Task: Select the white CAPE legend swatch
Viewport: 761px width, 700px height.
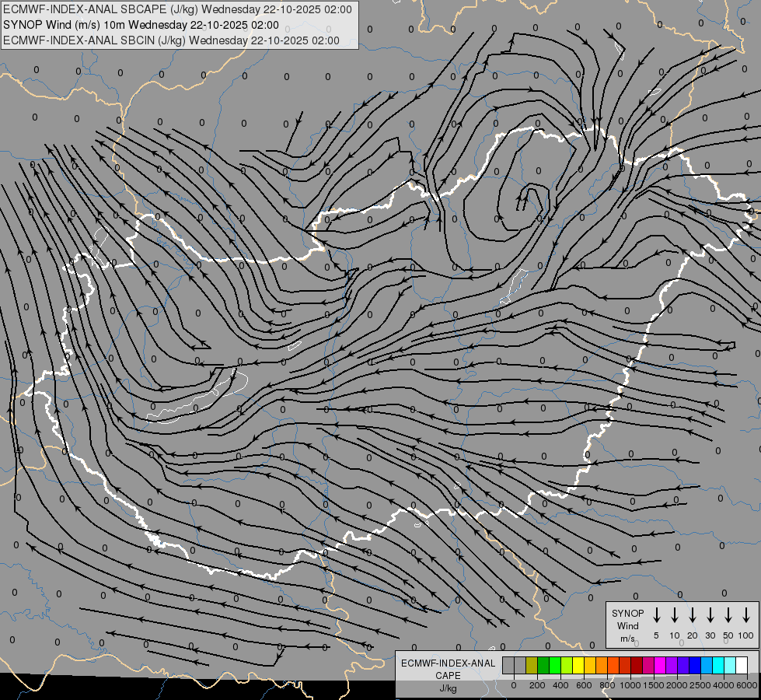Action: (x=742, y=665)
